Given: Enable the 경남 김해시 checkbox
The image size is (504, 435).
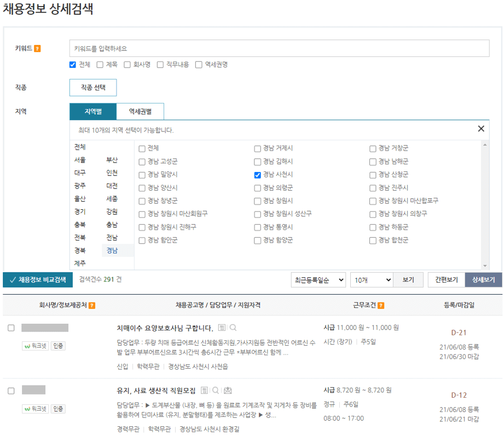Looking at the screenshot, I should tap(257, 162).
